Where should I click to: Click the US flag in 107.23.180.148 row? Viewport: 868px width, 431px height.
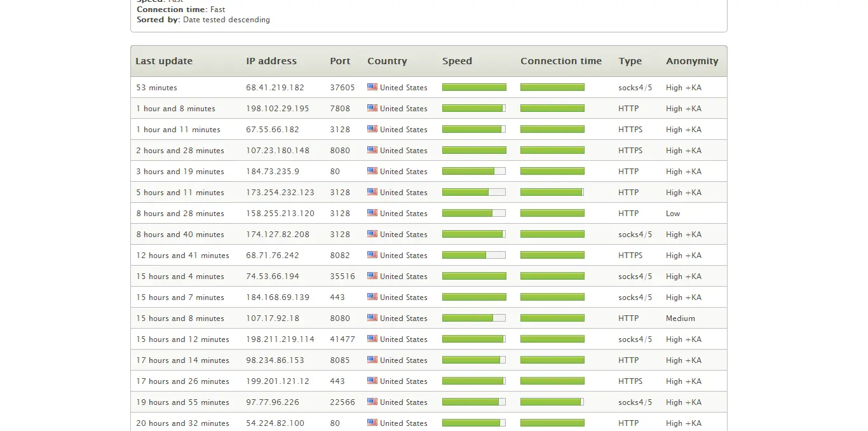372,150
